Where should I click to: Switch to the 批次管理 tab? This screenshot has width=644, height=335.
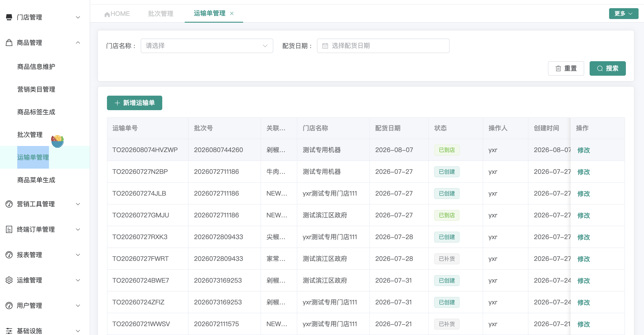160,14
